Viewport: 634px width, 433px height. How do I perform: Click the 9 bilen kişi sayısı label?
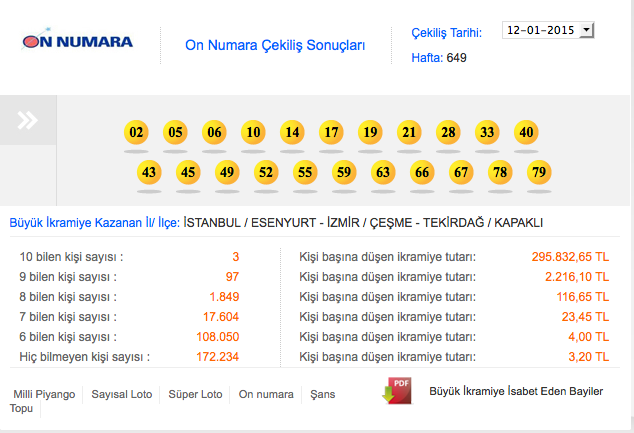(68, 277)
